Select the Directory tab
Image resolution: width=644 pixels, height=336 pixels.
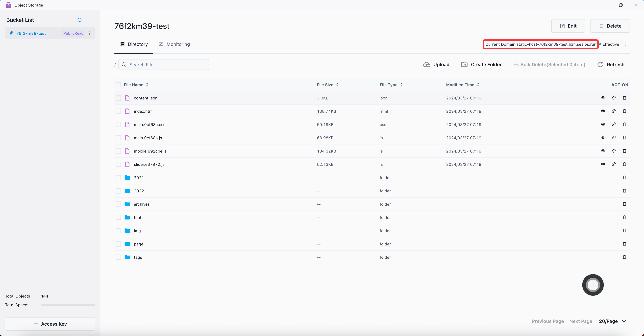pyautogui.click(x=134, y=44)
